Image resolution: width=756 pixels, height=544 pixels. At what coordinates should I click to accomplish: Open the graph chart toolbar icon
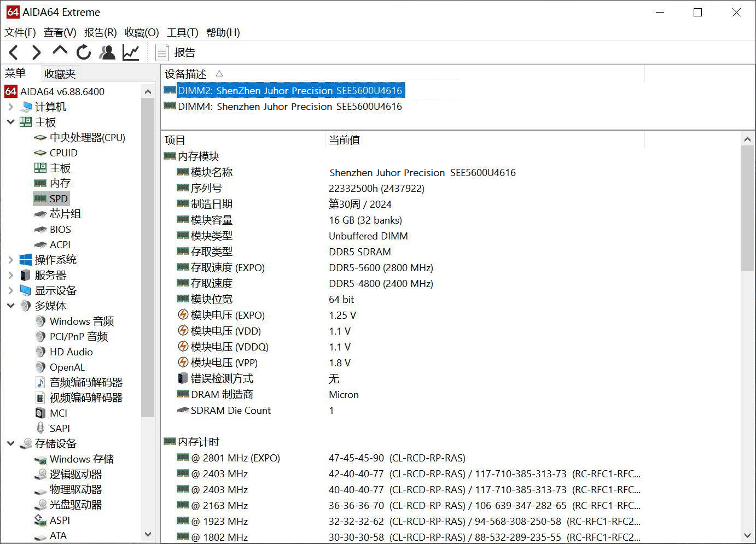pyautogui.click(x=131, y=52)
